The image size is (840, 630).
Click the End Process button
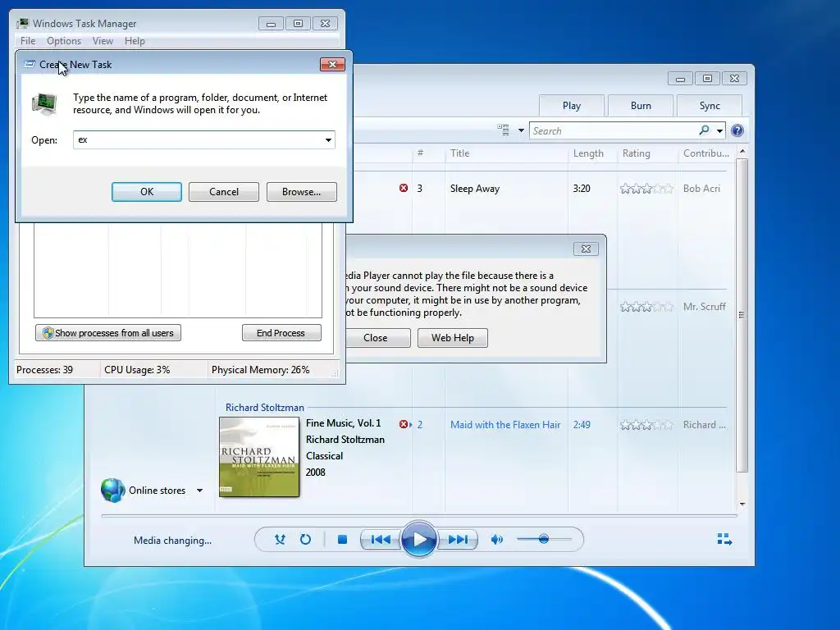click(281, 333)
